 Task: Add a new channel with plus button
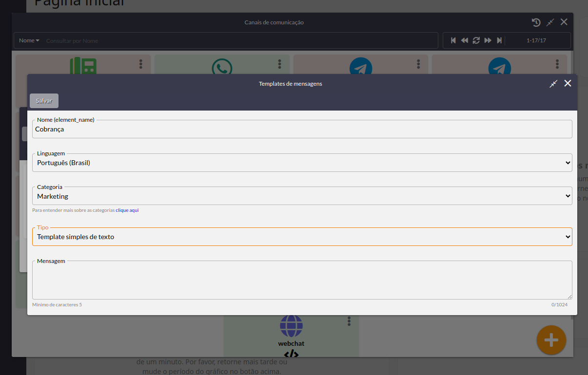coord(551,340)
